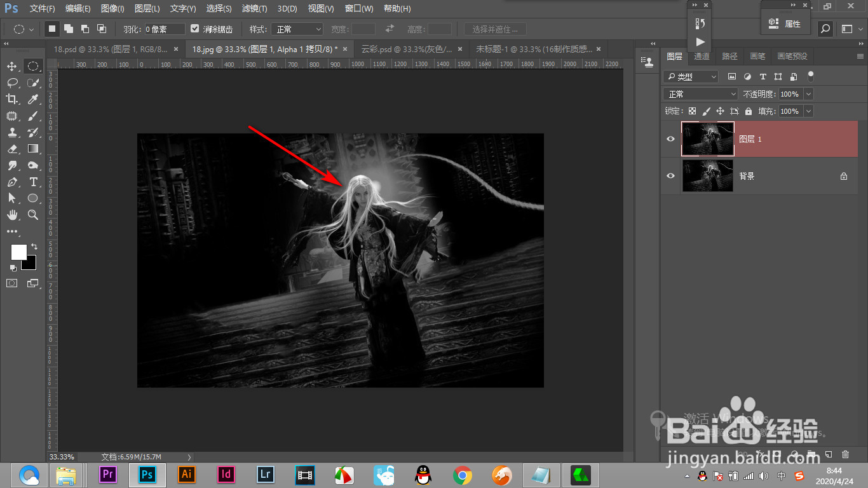868x488 pixels.
Task: Filter layers by type layers
Action: [x=763, y=76]
